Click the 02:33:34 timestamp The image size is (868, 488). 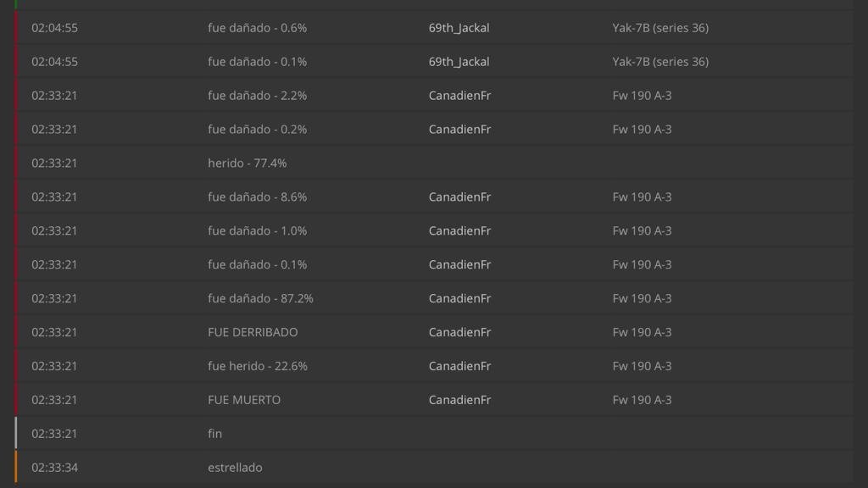click(x=54, y=468)
